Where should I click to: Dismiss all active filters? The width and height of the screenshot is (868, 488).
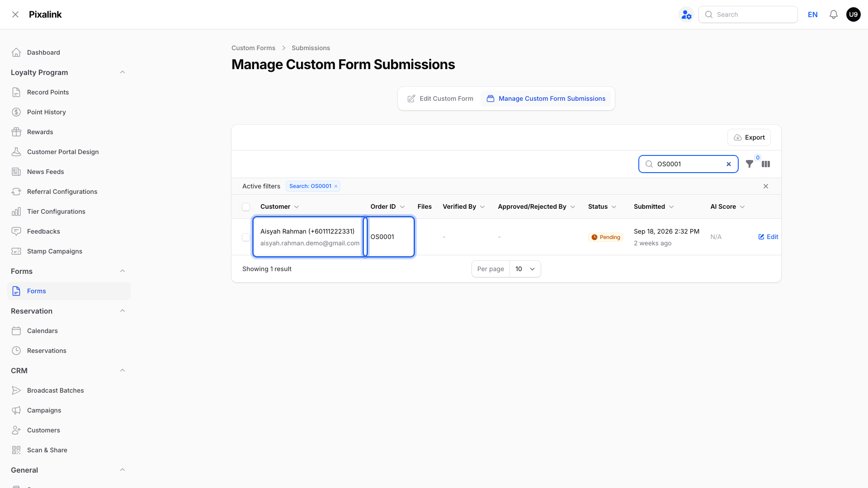pos(766,186)
